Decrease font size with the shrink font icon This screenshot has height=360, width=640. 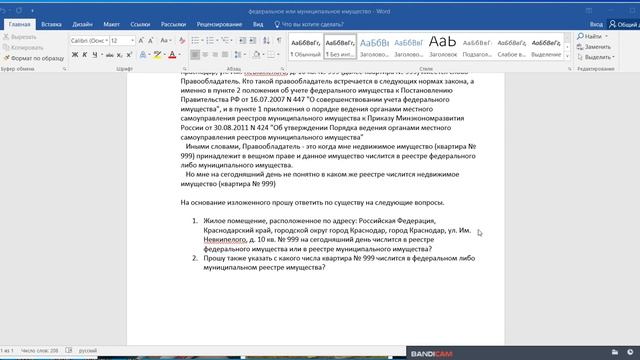tap(151, 40)
